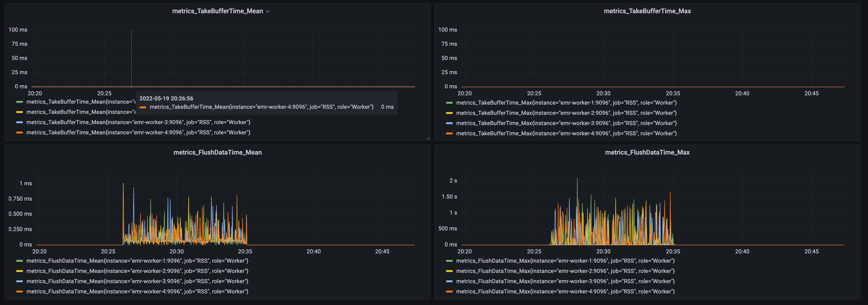Click the '100 ms' y-axis label in TakeBufferTime_Mean
This screenshot has width=868, height=305.
18,30
